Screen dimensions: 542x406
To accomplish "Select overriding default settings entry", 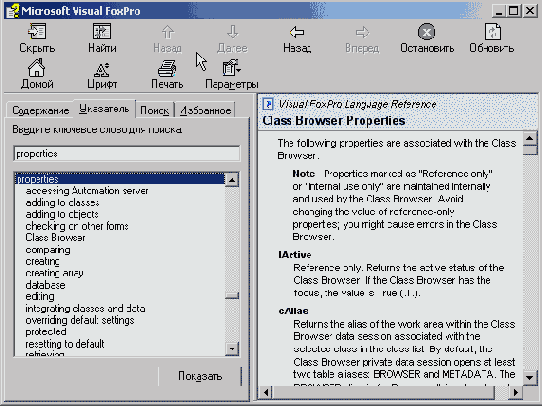I will pos(80,320).
